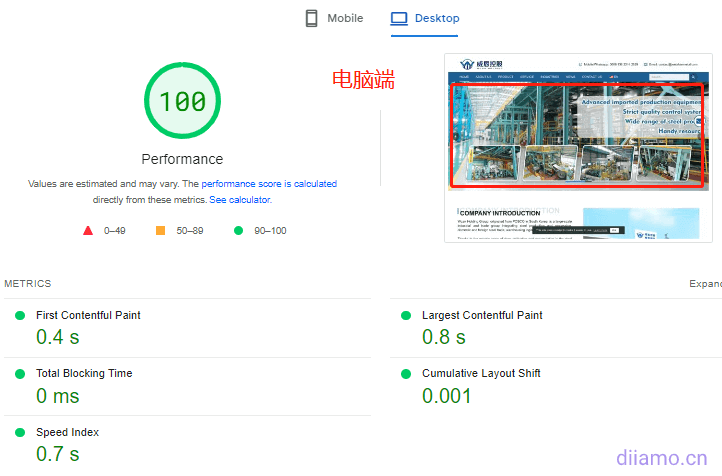Open the "See calculator" link

click(x=239, y=200)
